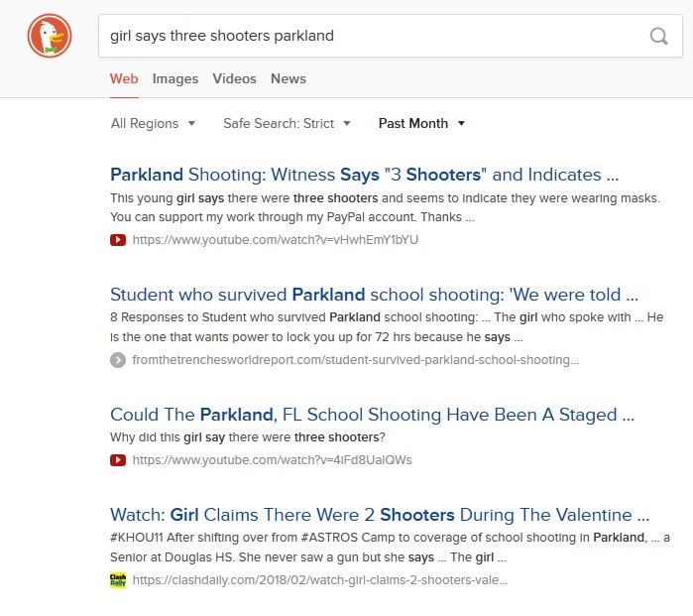Viewport: 693px width, 616px height.
Task: Switch to the Videos tab
Action: 234,78
